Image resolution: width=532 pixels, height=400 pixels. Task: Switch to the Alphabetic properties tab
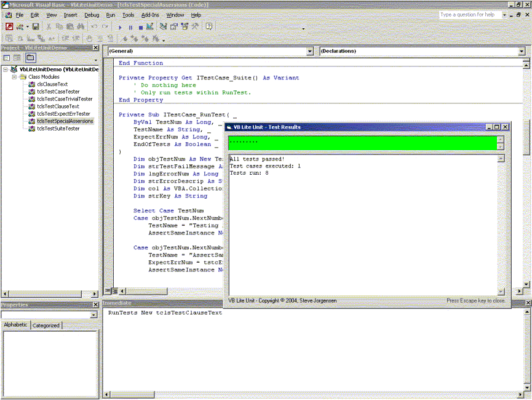point(15,325)
